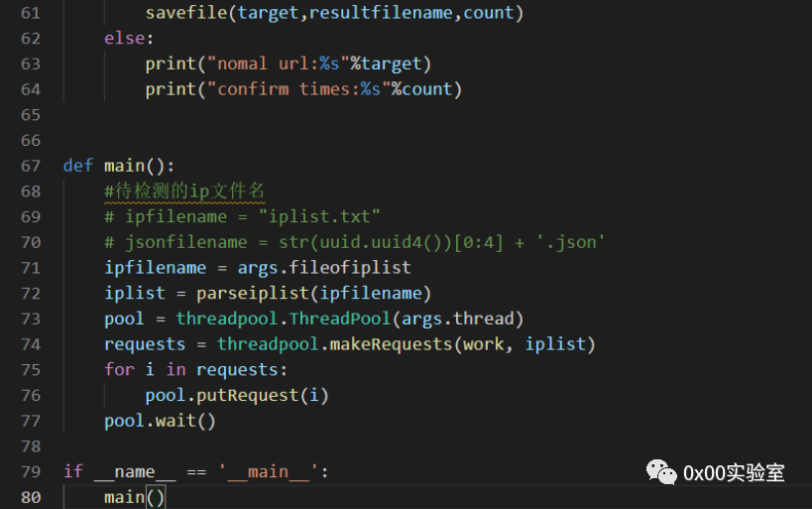Click the def keyword on line 67
This screenshot has width=812, height=509.
(x=78, y=166)
